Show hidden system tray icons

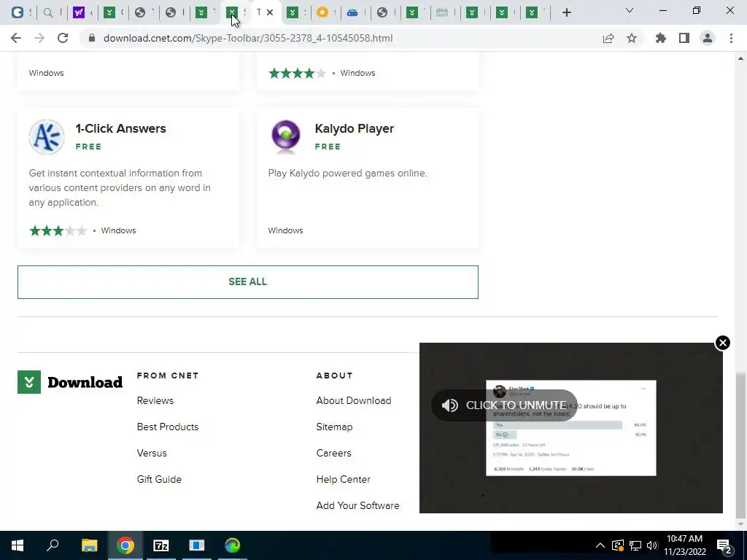click(600, 545)
